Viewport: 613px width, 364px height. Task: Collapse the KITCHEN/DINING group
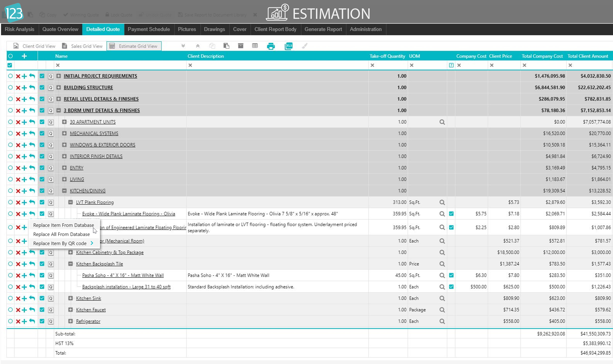pyautogui.click(x=64, y=191)
